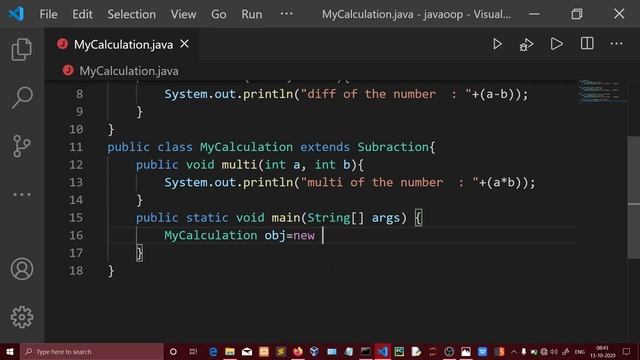Open the Accounts icon
Screen dimensions: 640x360
pyautogui.click(x=22, y=269)
